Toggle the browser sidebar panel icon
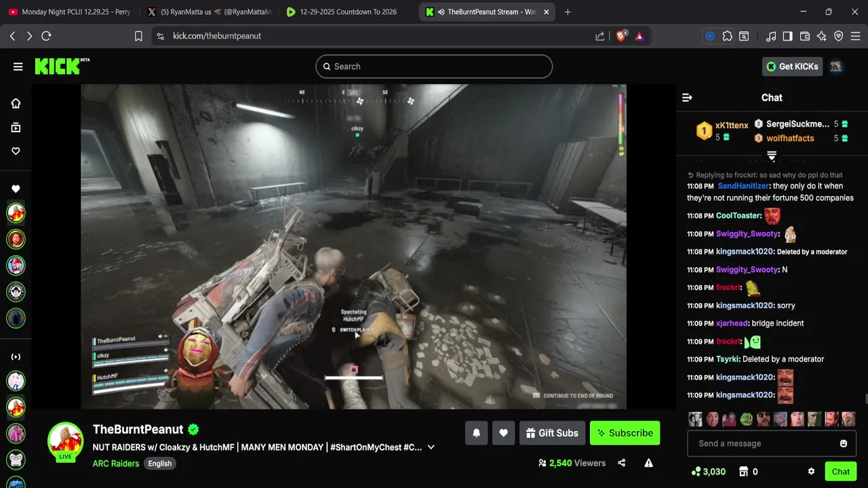Viewport: 868px width, 488px height. (787, 36)
